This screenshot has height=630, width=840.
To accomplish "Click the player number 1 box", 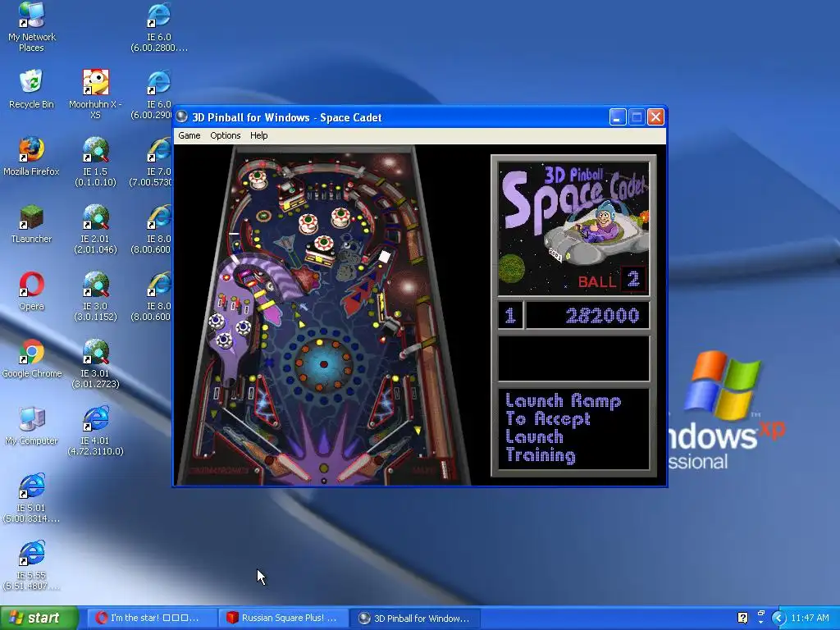I will pos(510,315).
